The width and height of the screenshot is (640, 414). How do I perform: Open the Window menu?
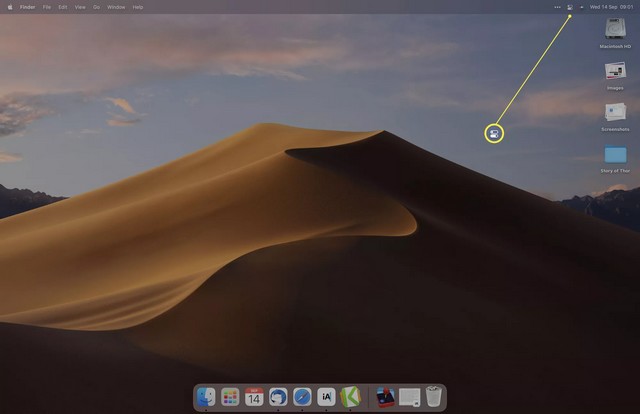[x=116, y=7]
